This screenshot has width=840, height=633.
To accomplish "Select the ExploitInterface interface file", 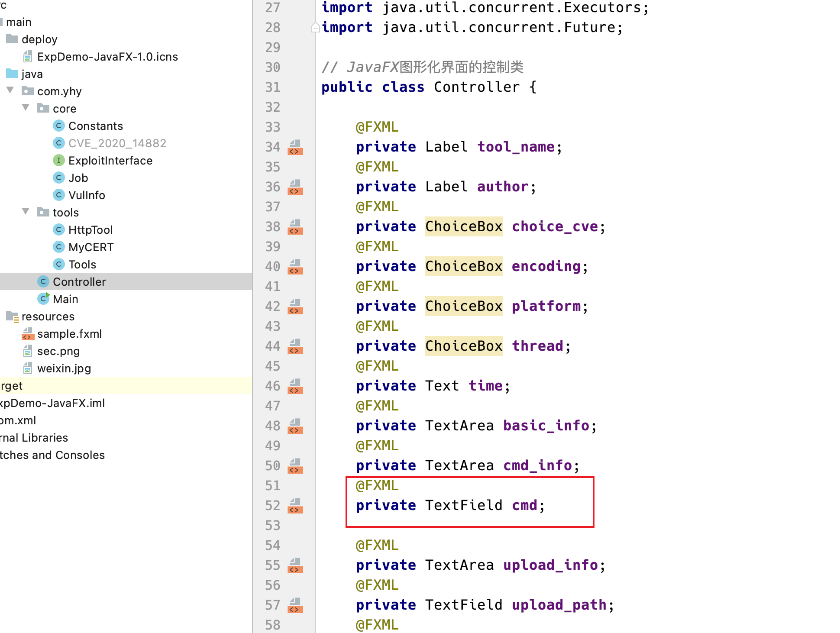I will tap(110, 161).
